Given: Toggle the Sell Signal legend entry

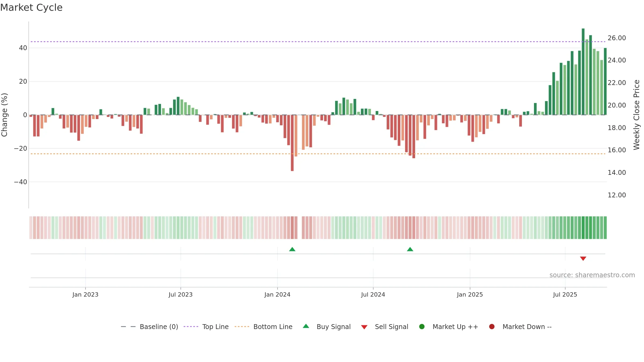Looking at the screenshot, I should (385, 327).
